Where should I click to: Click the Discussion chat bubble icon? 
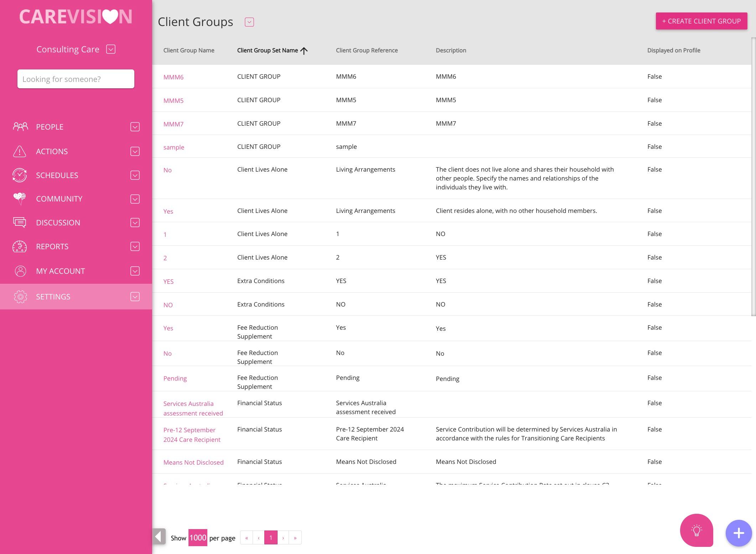click(20, 223)
